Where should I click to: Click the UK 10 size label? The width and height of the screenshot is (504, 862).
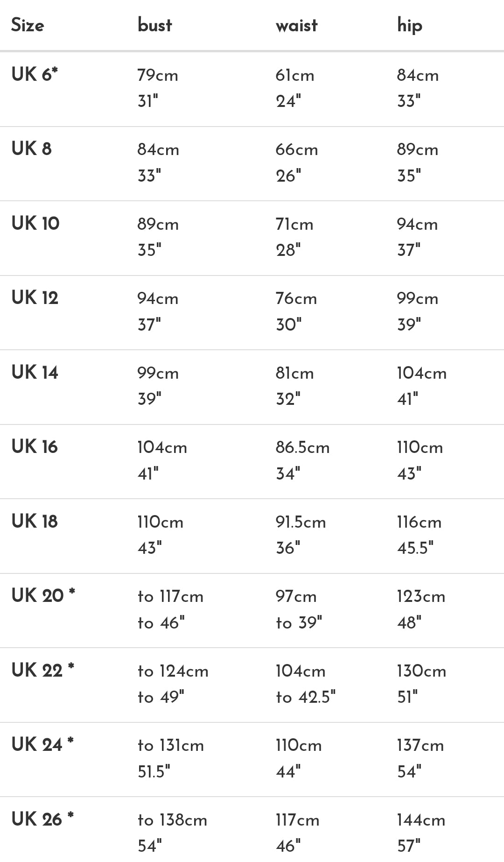pyautogui.click(x=35, y=224)
